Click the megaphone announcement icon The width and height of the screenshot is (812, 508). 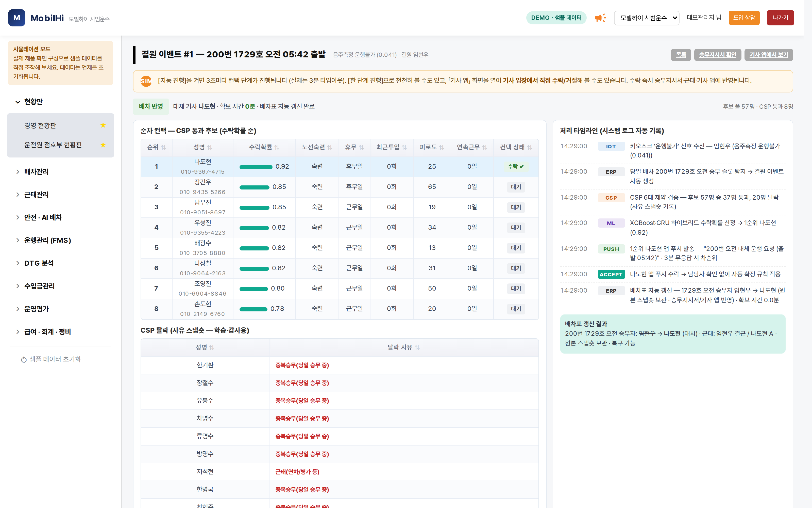[x=600, y=18]
